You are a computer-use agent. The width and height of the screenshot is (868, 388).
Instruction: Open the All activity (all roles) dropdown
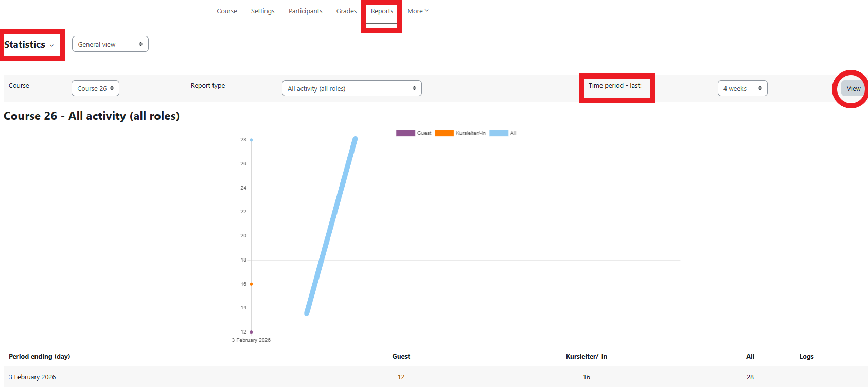[x=351, y=88]
